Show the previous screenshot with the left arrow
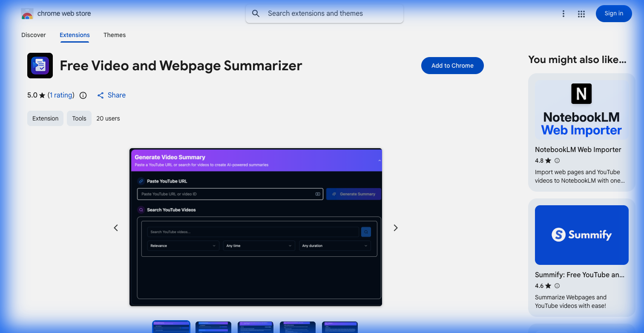Screen dimensions: 644x333 116,228
